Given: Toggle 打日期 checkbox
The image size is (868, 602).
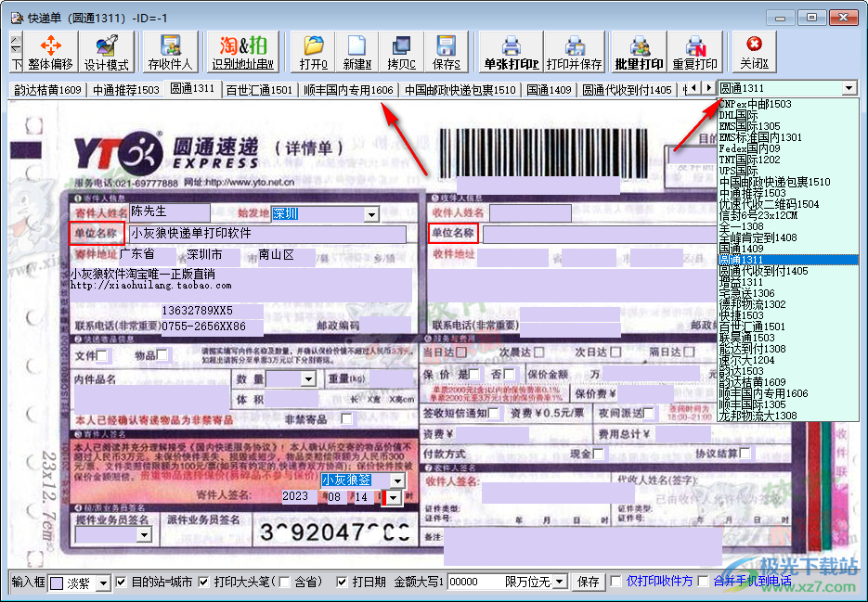Looking at the screenshot, I should pyautogui.click(x=343, y=582).
